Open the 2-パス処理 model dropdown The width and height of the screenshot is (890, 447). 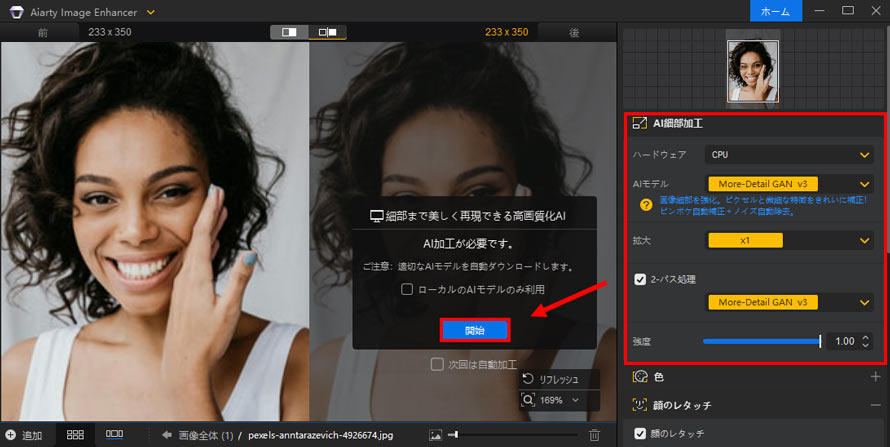pos(789,302)
